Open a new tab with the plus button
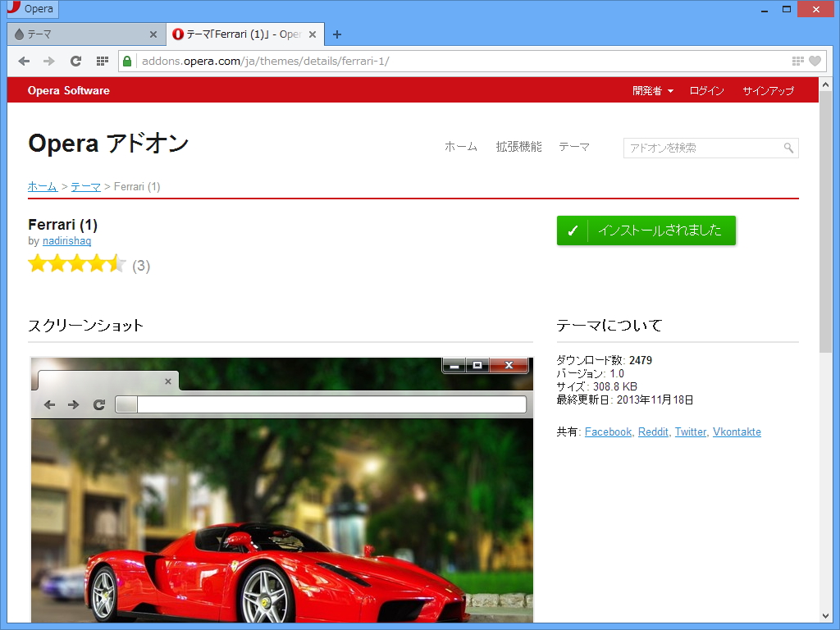The height and width of the screenshot is (630, 840). tap(336, 34)
